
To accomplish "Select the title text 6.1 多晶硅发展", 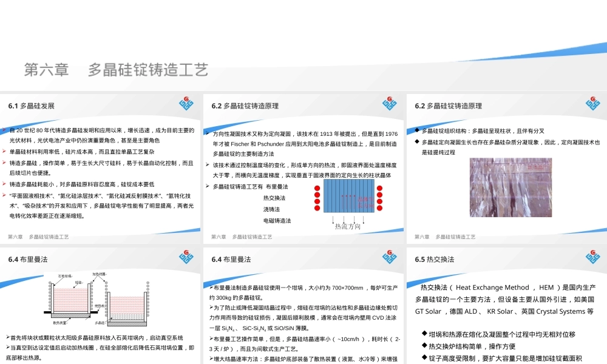I will coord(32,106).
